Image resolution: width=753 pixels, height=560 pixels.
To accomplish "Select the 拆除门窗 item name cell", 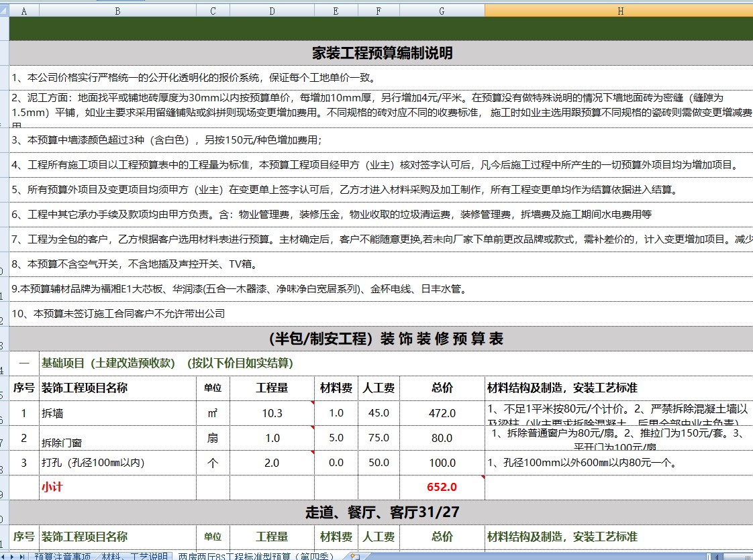I will pyautogui.click(x=117, y=438).
